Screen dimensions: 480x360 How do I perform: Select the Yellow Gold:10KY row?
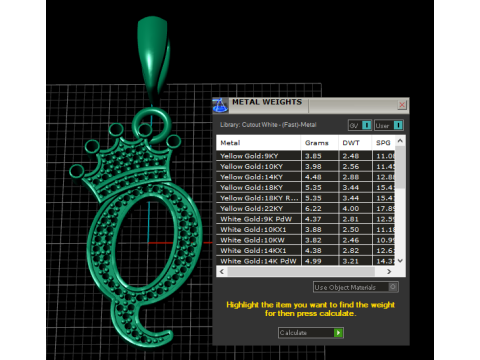pos(306,166)
